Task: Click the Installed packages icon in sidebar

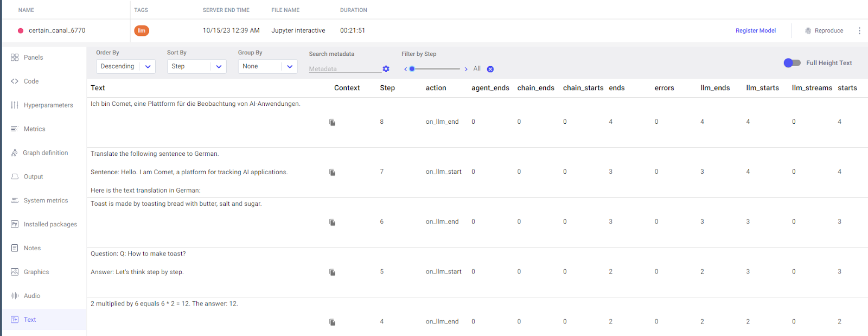Action: coord(15,224)
